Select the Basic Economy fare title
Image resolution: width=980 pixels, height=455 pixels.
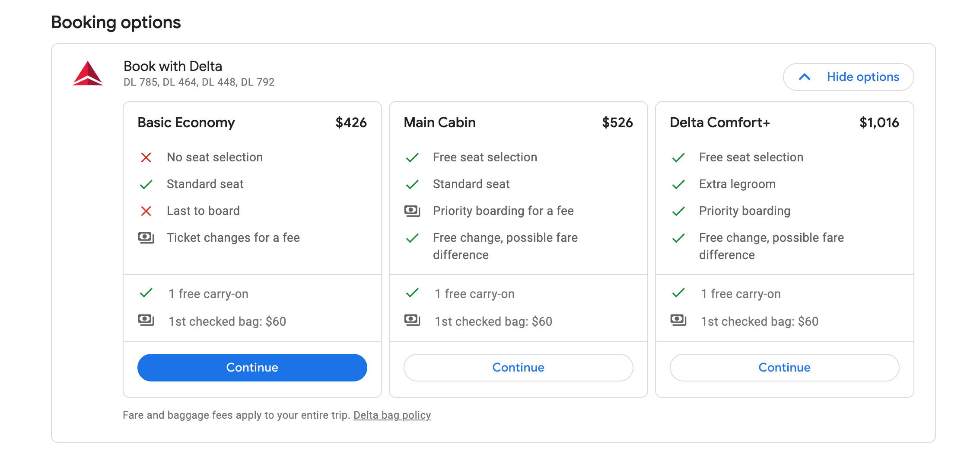pyautogui.click(x=186, y=123)
